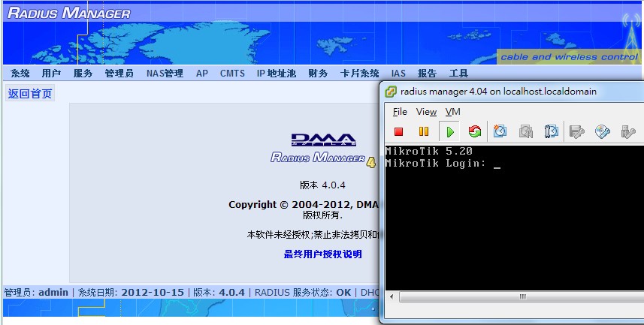Open the IP 地址池 menu
This screenshot has height=325, width=644.
tap(276, 74)
